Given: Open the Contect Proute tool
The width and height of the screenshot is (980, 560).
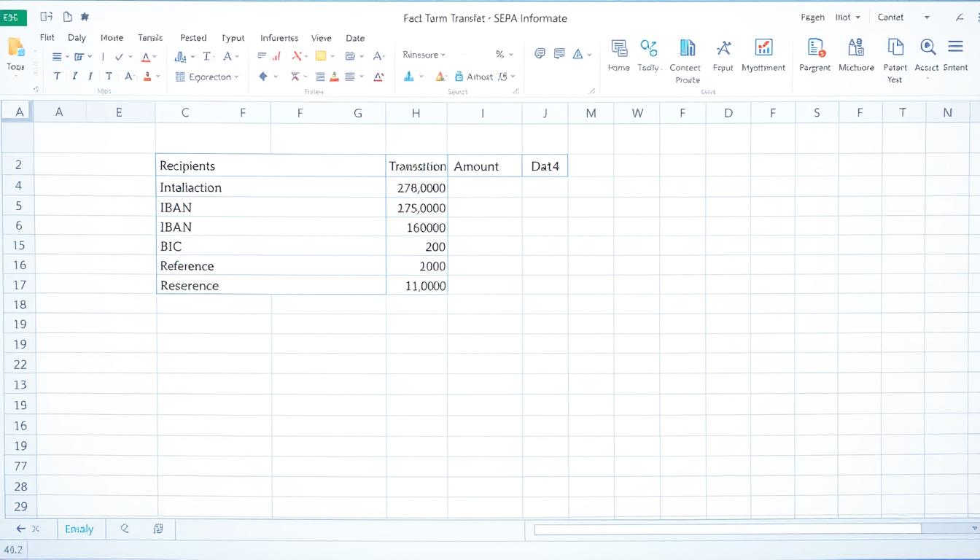Looking at the screenshot, I should point(687,48).
